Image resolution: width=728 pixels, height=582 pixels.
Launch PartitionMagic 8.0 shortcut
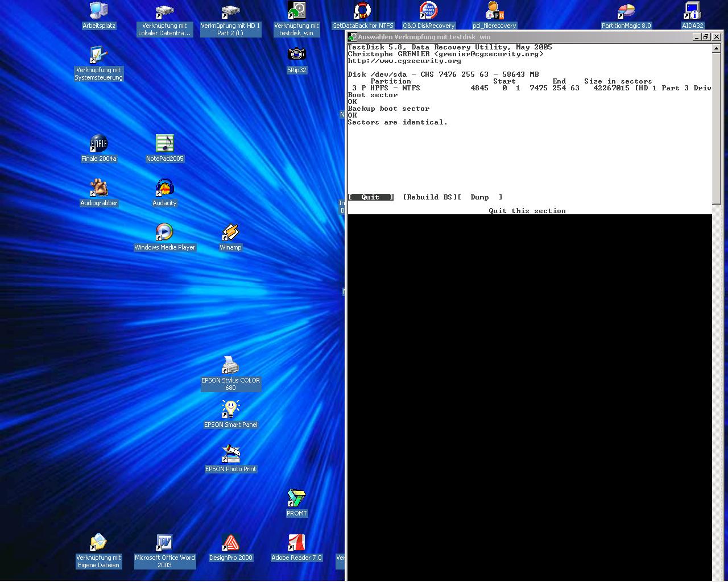tap(626, 15)
